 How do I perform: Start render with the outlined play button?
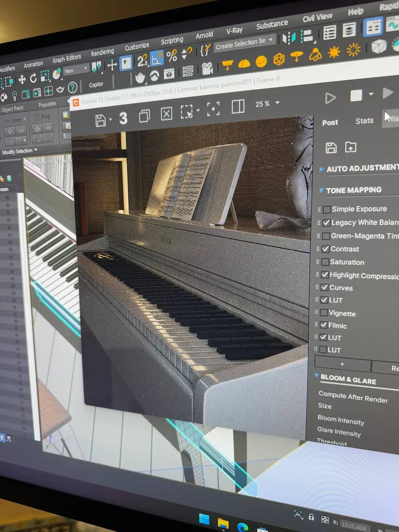(330, 98)
